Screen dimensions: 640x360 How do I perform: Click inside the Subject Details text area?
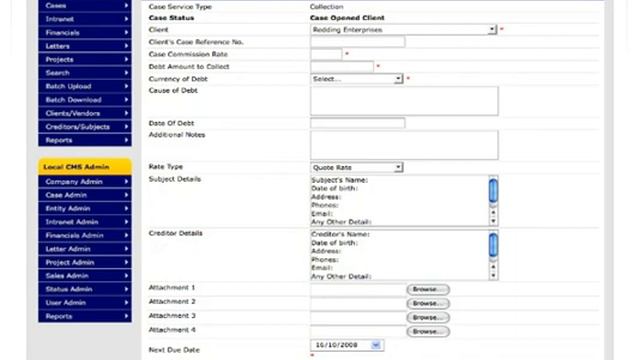399,201
